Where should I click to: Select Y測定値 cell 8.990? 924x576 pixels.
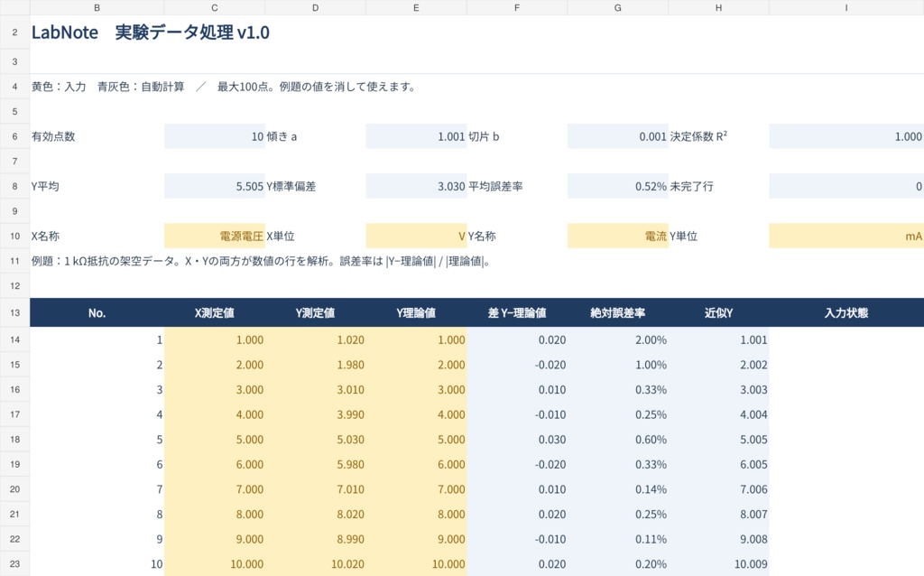pos(315,539)
